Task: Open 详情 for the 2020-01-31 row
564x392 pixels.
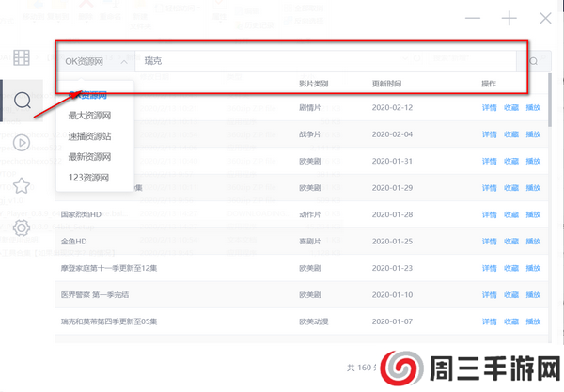Action: [489, 161]
